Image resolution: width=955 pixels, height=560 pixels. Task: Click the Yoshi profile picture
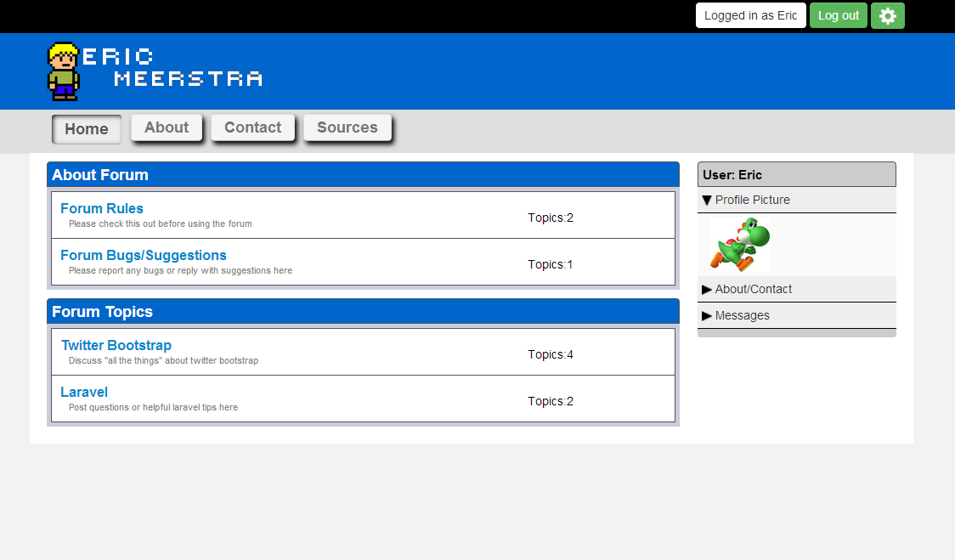pos(739,245)
